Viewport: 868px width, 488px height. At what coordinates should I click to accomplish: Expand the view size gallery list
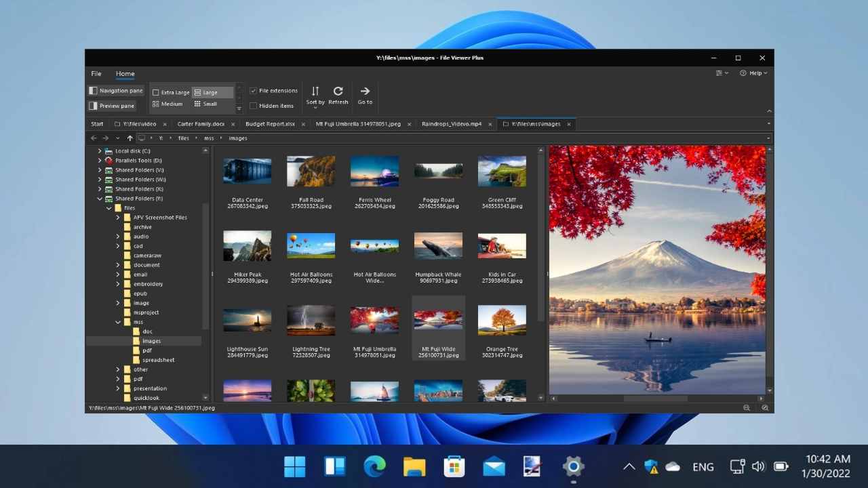click(x=239, y=108)
